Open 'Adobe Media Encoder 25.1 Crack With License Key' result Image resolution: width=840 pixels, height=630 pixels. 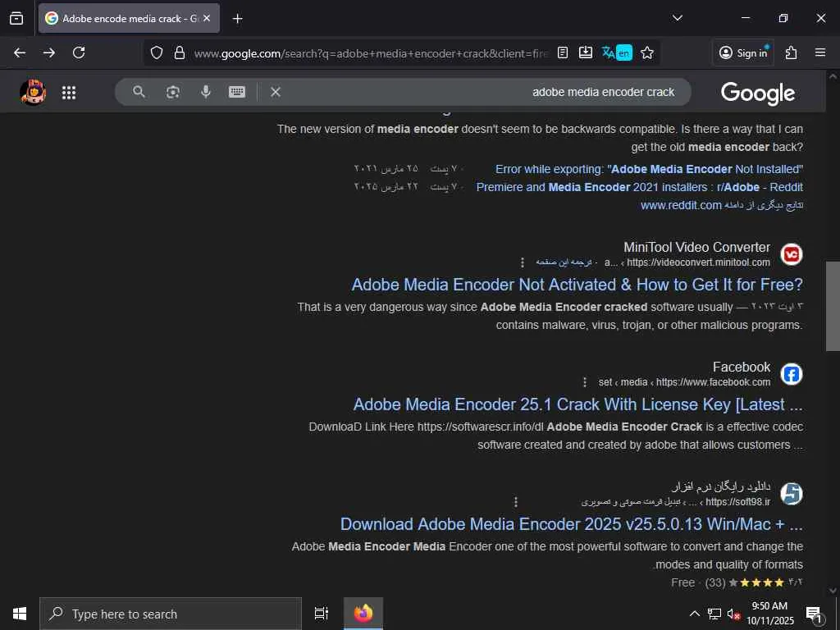pos(578,404)
